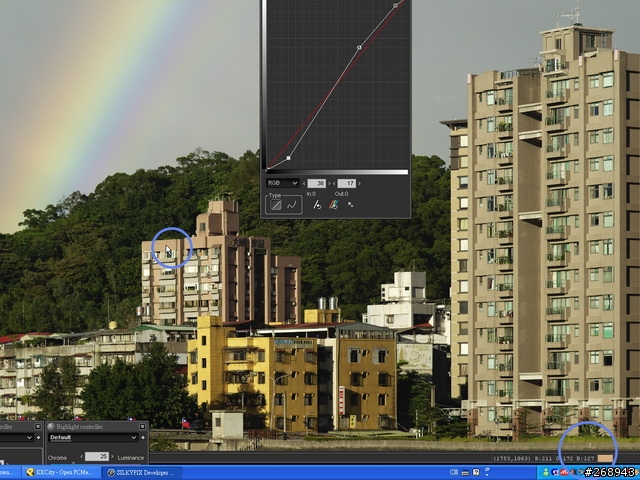
Task: Increase the Chroma value in Highlight controller
Action: pyautogui.click(x=112, y=457)
